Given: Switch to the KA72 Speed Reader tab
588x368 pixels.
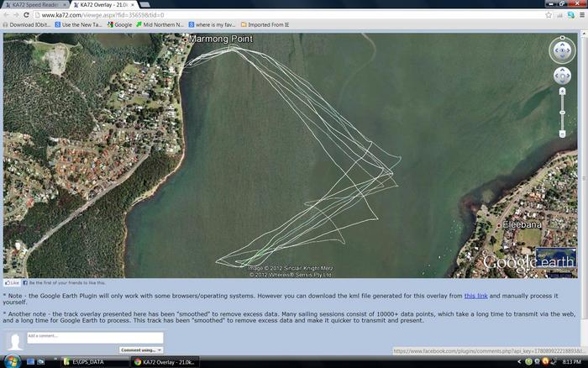Looking at the screenshot, I should pos(34,4).
